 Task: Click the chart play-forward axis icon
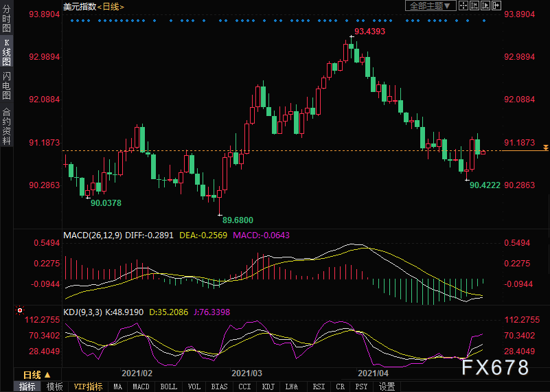click(x=485, y=5)
